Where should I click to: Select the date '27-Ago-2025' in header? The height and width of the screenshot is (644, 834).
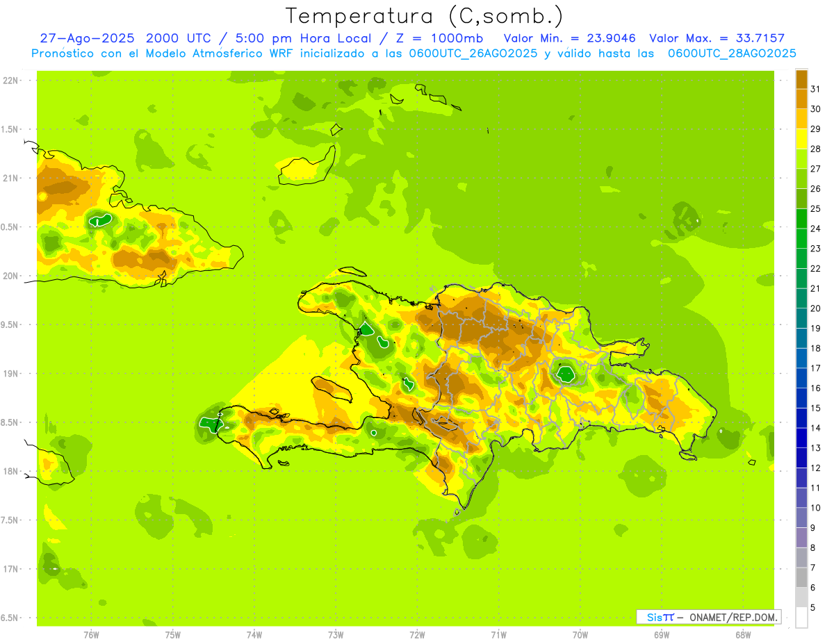click(x=87, y=39)
